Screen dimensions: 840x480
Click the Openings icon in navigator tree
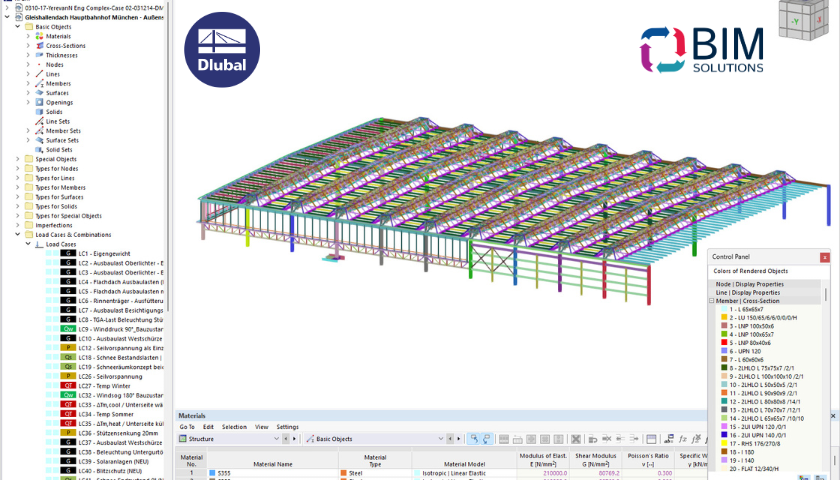39,102
